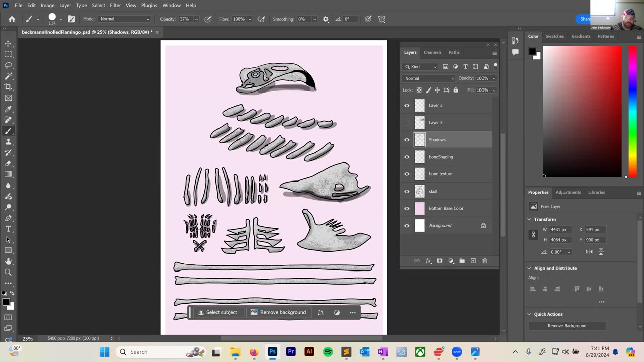
Task: Select the Horizontal Type tool
Action: [8, 229]
